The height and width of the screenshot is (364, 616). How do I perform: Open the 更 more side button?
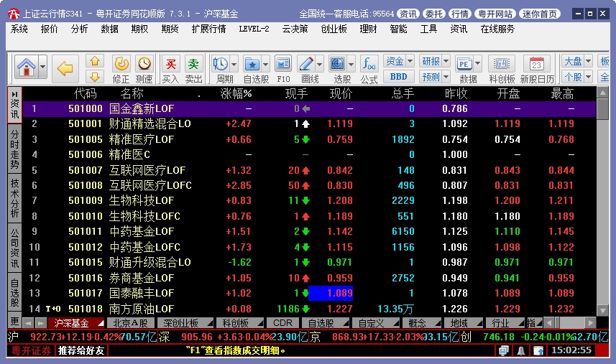(x=14, y=322)
